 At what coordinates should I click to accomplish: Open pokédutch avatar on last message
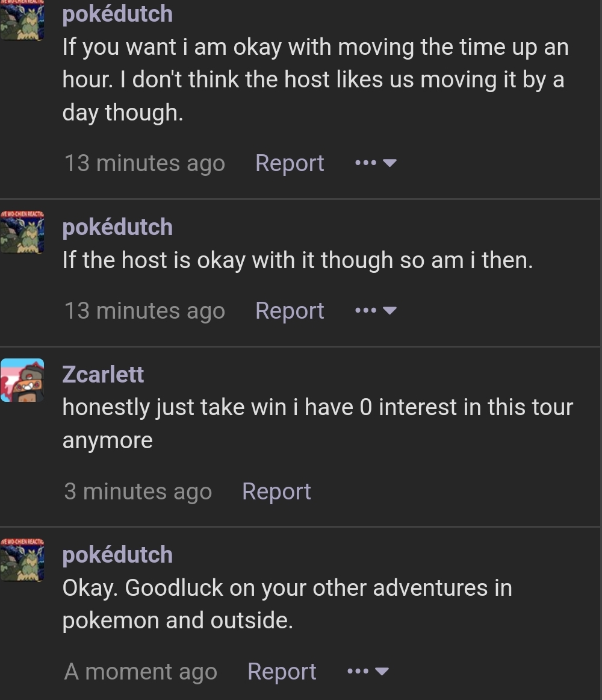(22, 560)
